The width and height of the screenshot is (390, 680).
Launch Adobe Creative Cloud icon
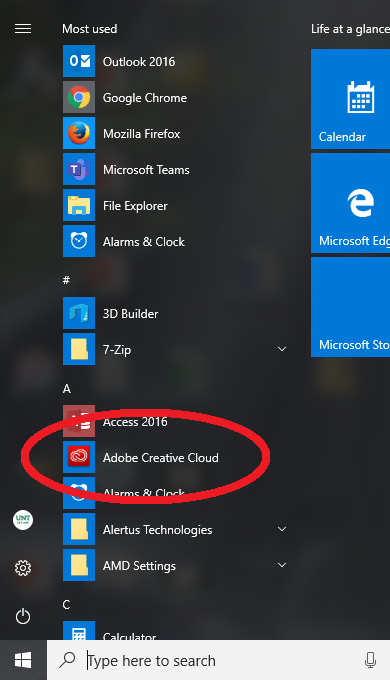coord(79,457)
